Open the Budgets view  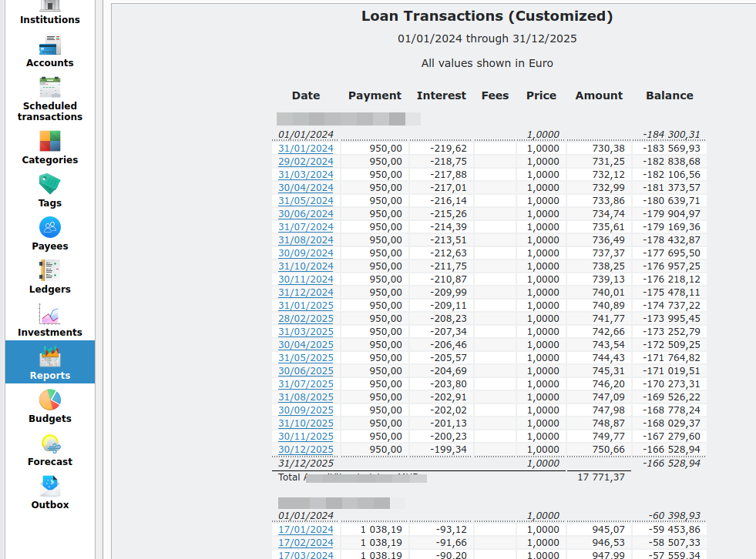tap(50, 407)
